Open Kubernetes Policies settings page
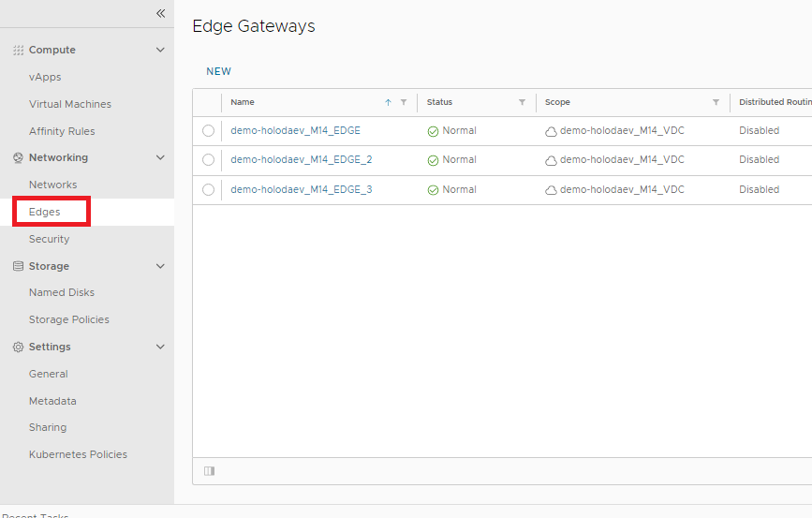The image size is (812, 518). [x=78, y=454]
